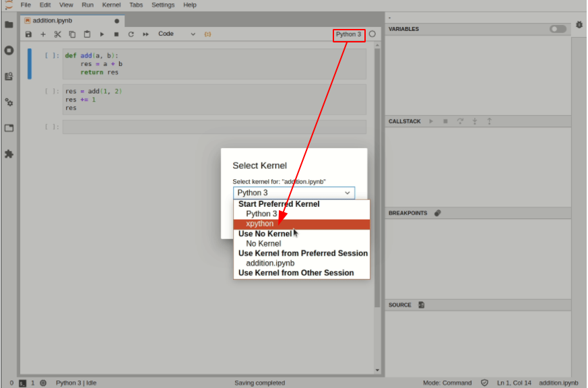The image size is (588, 388).
Task: Remove all breakpoints icon
Action: [x=437, y=213]
